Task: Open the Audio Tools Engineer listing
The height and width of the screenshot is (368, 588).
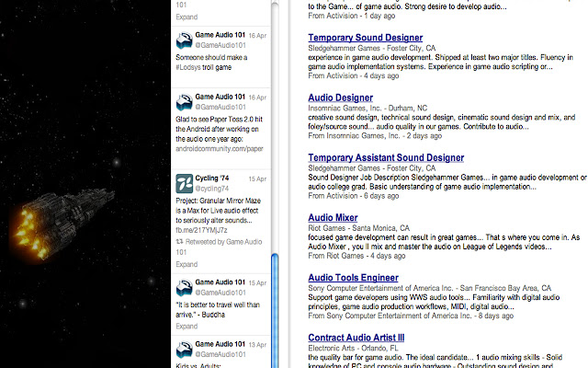Action: 353,278
